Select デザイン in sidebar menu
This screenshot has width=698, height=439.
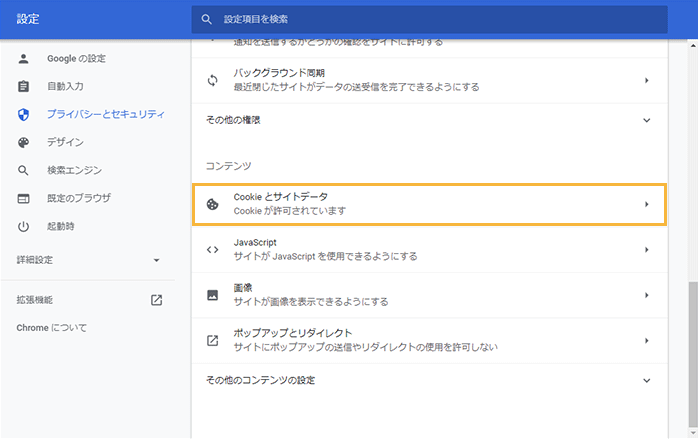point(65,143)
